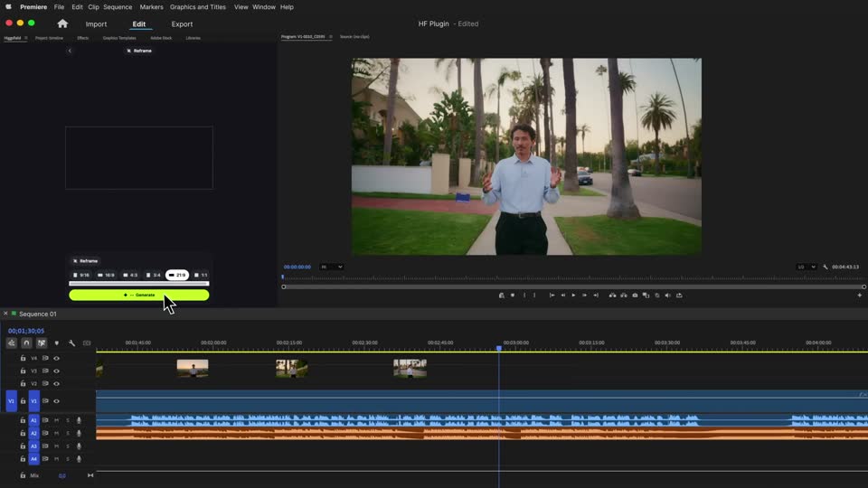Click the export share icon in monitor controls

click(679, 296)
